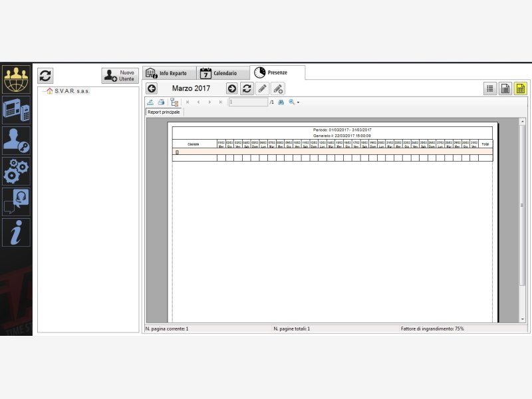Click the report page number field
Image resolution: width=532 pixels, height=399 pixels.
(247, 102)
